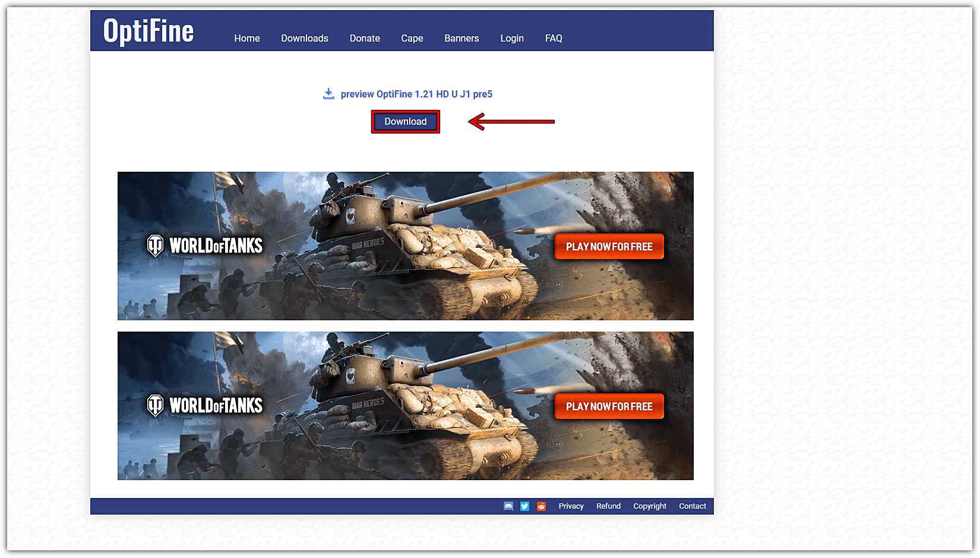Open the Copyright footer link
This screenshot has width=980, height=558.
(650, 506)
